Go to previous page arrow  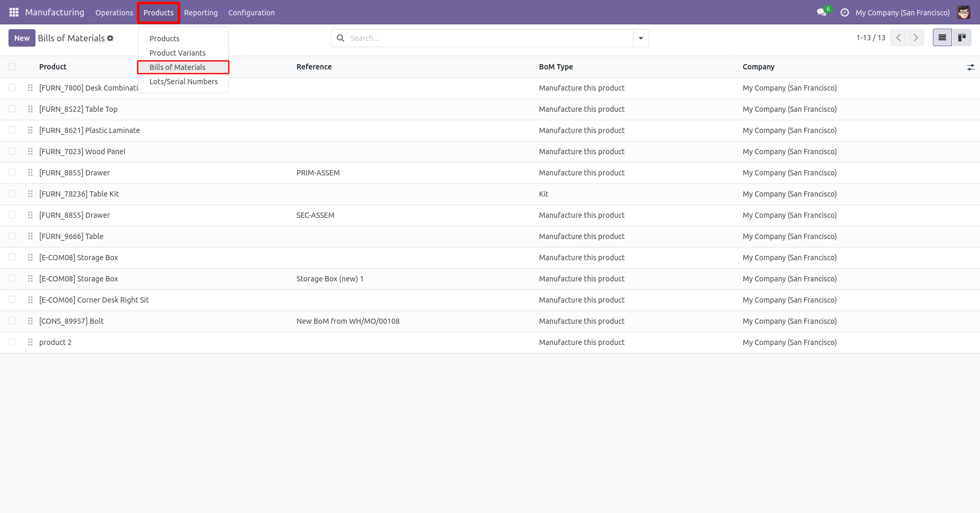(x=898, y=38)
